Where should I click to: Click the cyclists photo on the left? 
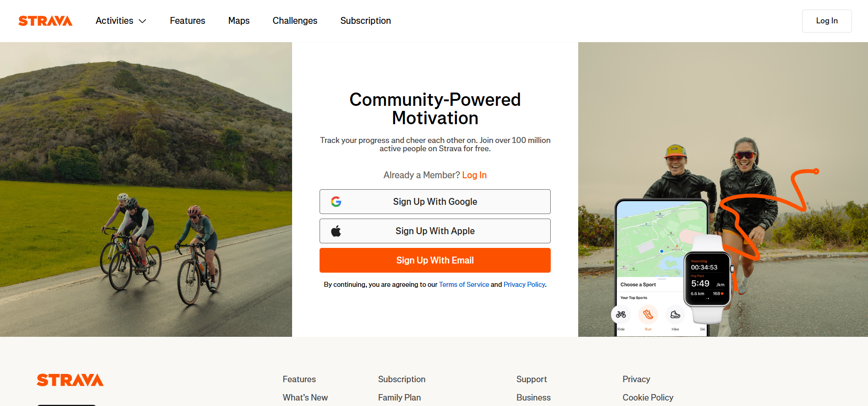[146, 189]
